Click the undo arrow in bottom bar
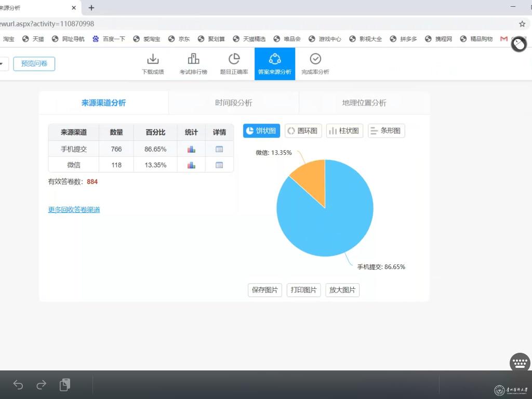 18,385
